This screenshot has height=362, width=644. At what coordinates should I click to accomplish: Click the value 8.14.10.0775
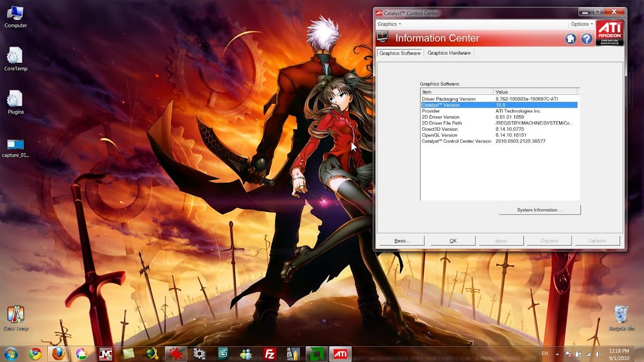pos(509,129)
